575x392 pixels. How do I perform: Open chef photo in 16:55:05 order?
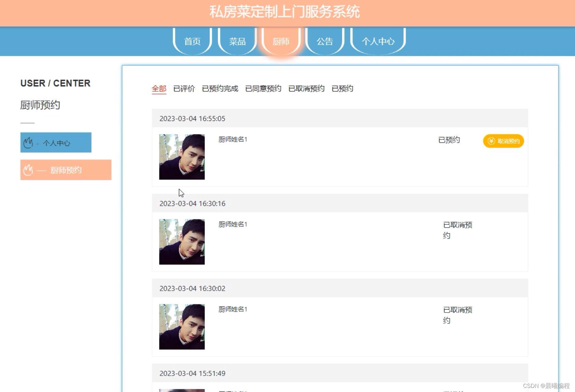[x=182, y=157]
